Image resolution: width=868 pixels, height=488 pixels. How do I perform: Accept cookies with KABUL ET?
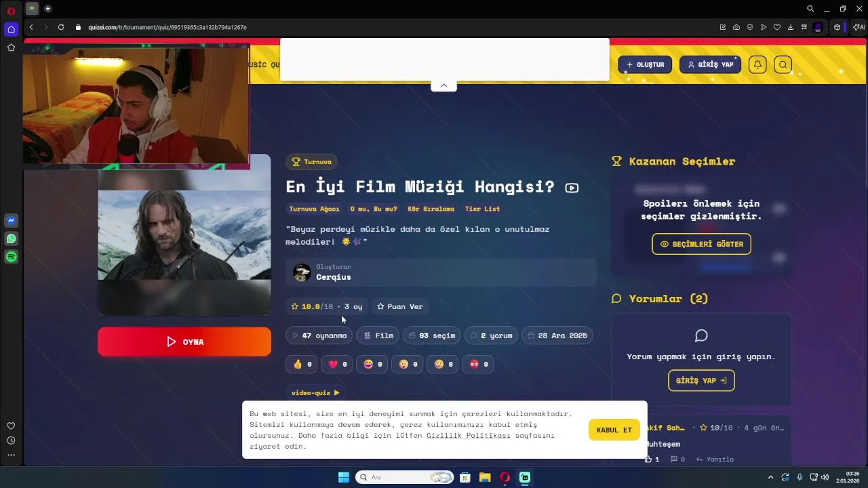click(x=614, y=430)
